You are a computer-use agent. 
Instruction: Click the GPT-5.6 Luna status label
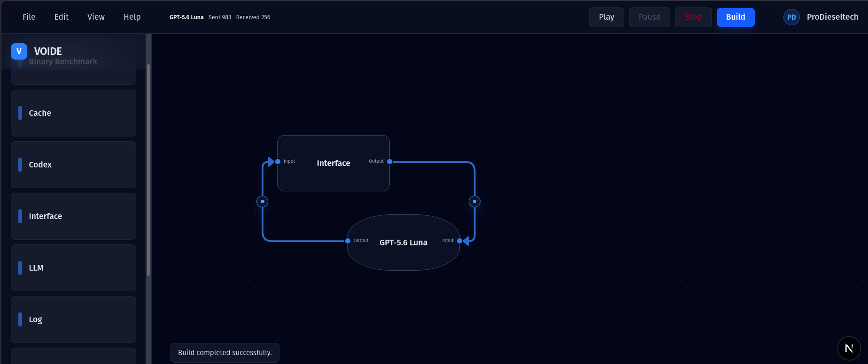coord(186,17)
